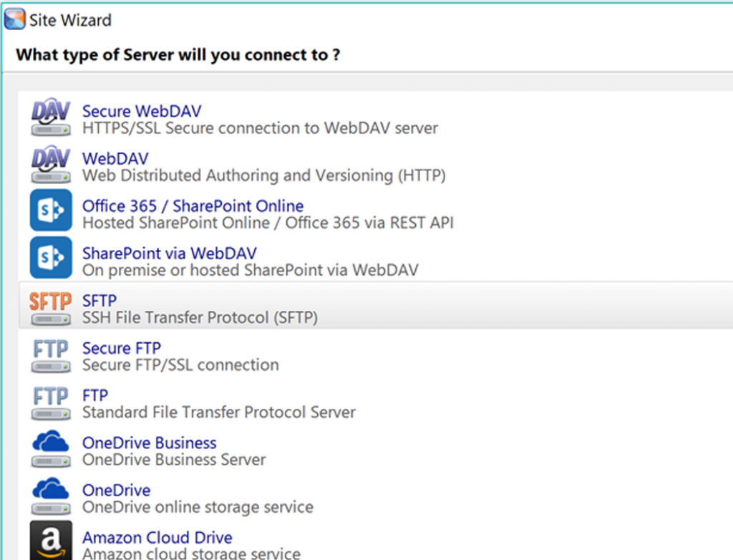Click the SharePoint via WebDAV icon
The width and height of the screenshot is (733, 560).
tap(51, 257)
